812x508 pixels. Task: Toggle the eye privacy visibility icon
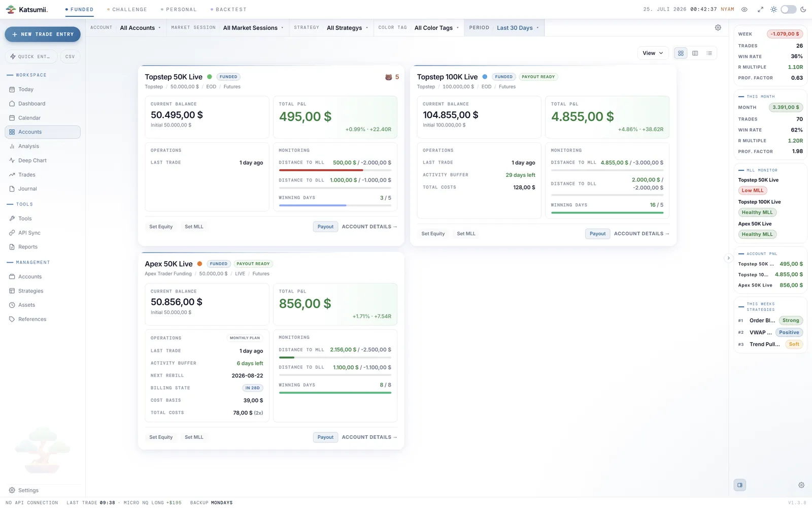[x=745, y=9]
